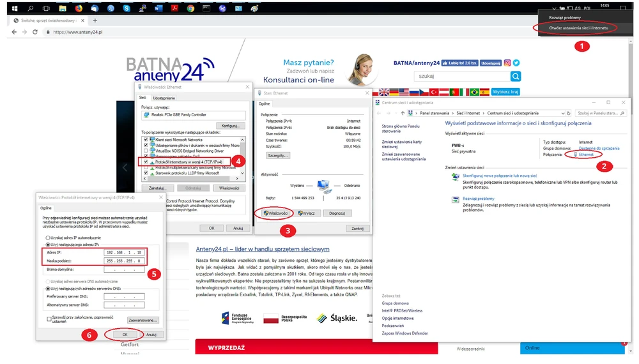Viewport: 639px width, 364px height.
Task: Click the Adres IP input field
Action: coord(125,252)
